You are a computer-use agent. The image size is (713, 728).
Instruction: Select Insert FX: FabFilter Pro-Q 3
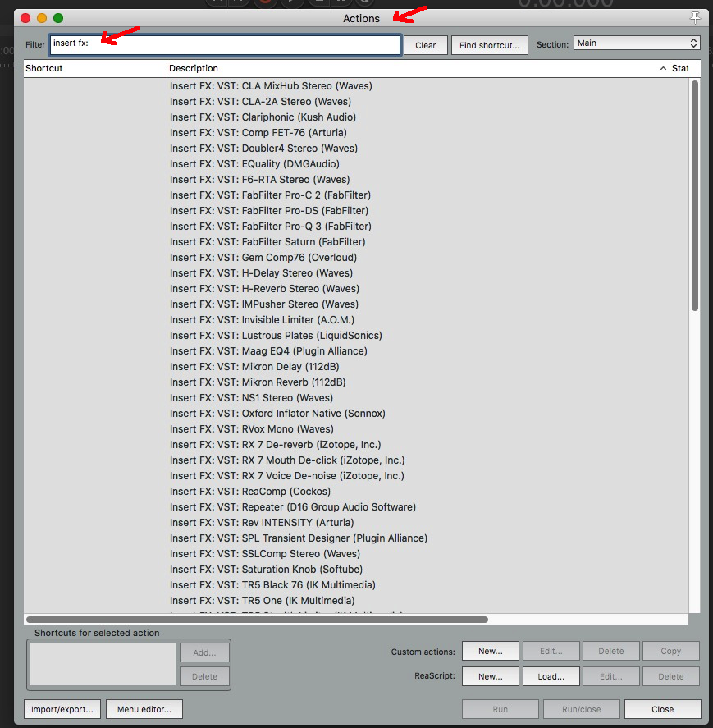pyautogui.click(x=270, y=227)
